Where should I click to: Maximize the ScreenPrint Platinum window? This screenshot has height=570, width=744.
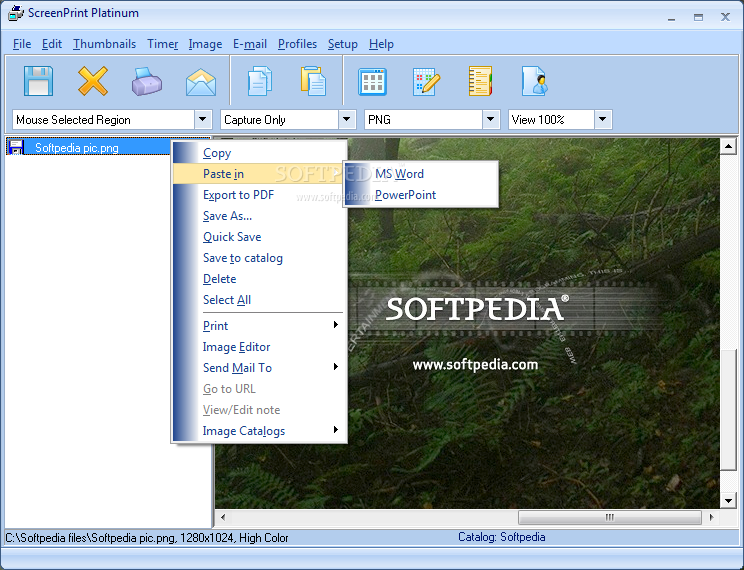(698, 18)
